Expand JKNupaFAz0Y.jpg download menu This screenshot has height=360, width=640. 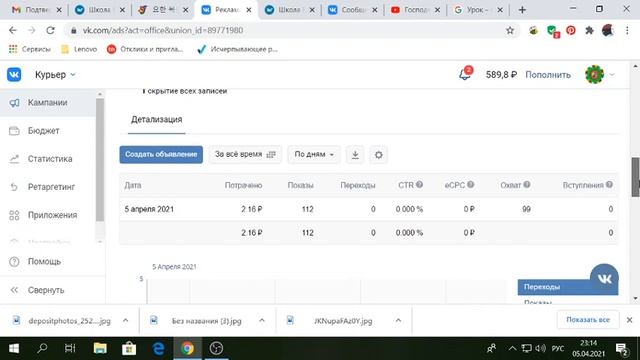(x=398, y=321)
